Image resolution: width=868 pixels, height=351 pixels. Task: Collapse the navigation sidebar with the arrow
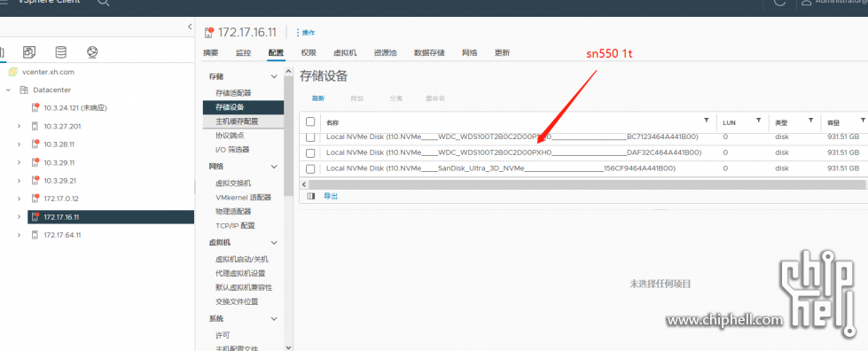[x=190, y=27]
